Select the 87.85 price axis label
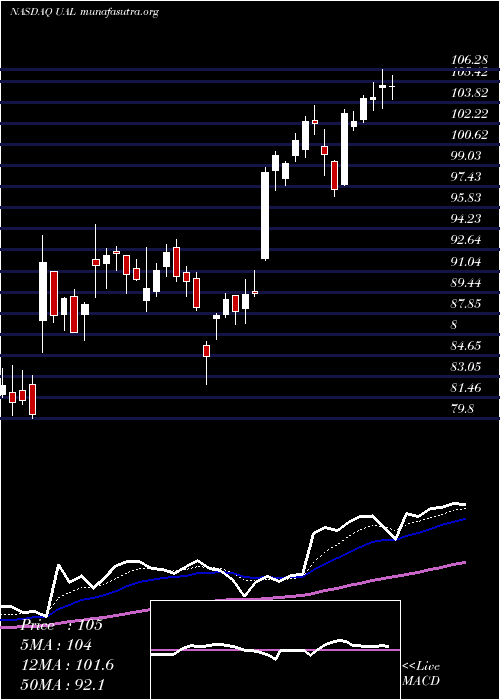This screenshot has width=500, height=700. [466, 304]
